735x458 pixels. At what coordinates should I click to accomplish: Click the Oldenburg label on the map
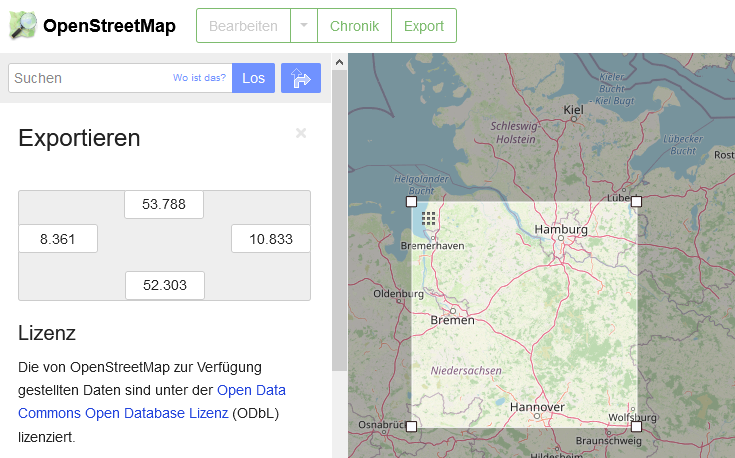(398, 294)
